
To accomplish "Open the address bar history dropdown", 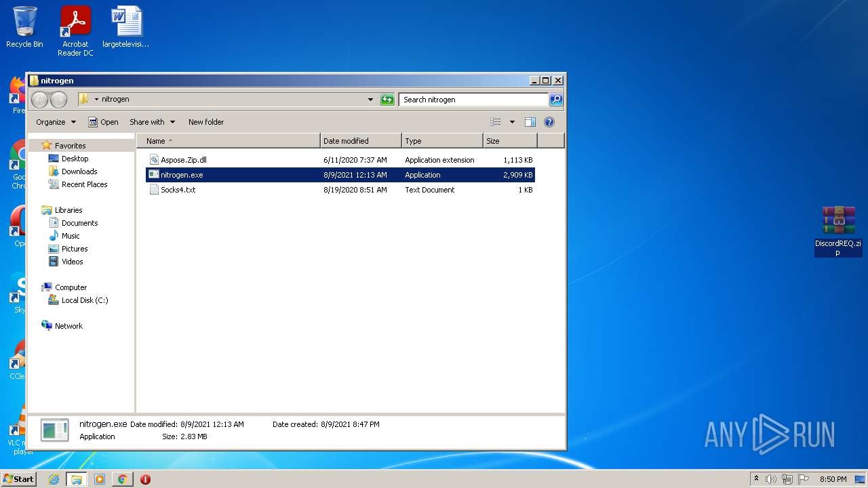I will pos(370,100).
